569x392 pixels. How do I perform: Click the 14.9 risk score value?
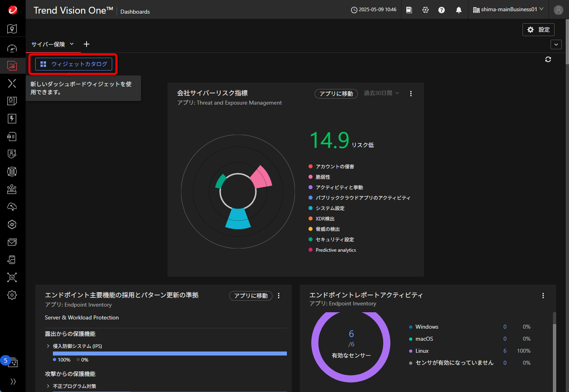tap(329, 140)
